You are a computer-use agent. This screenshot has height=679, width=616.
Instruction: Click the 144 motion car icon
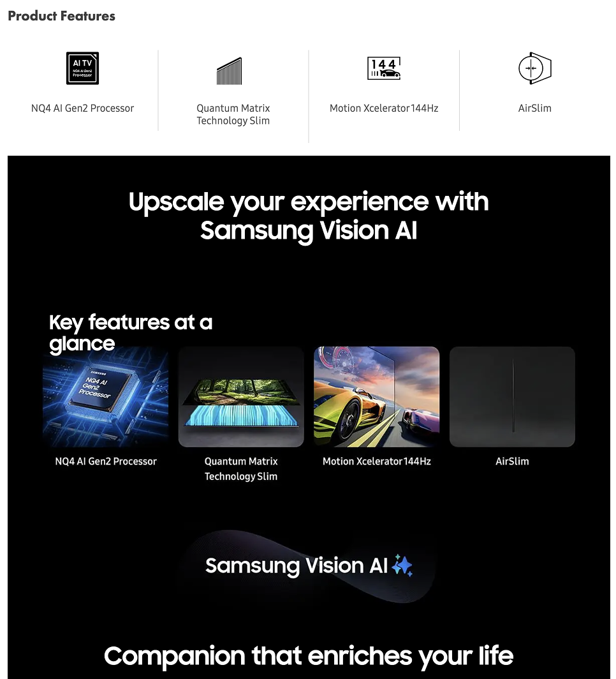[x=384, y=68]
